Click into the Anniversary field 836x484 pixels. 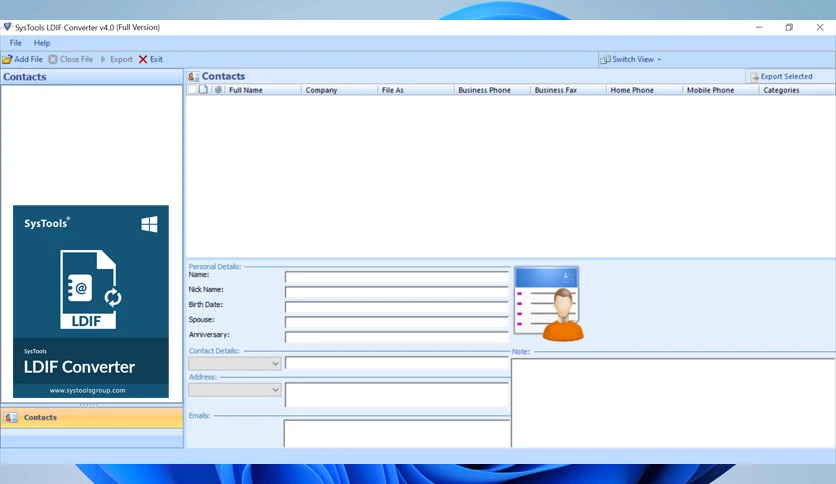tap(397, 336)
